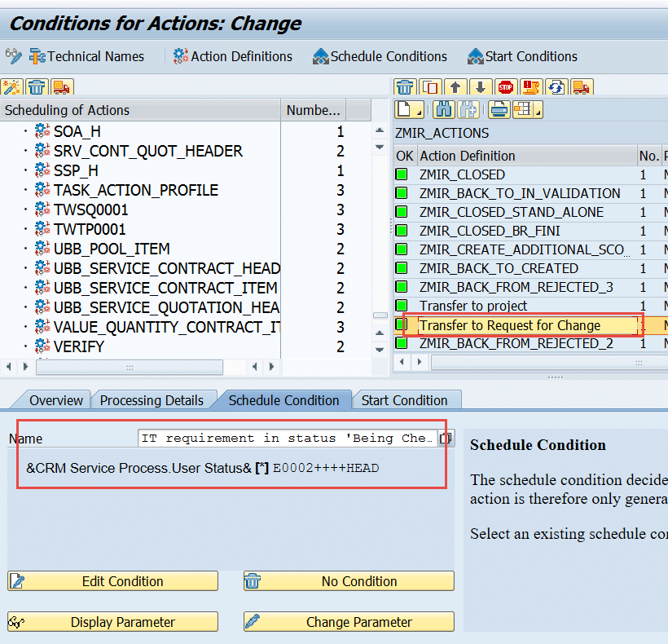Click the print icon in action list toolbar

pos(499,110)
